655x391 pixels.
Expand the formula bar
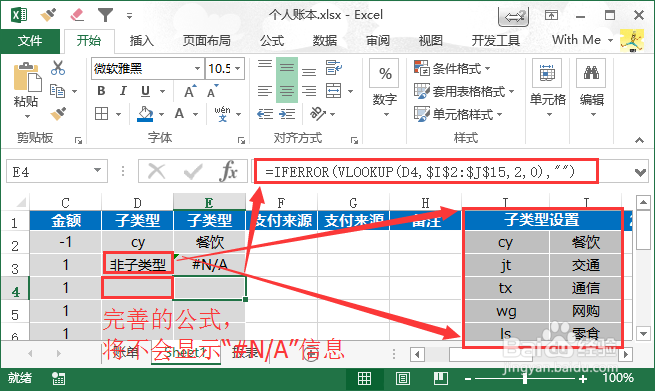pyautogui.click(x=640, y=172)
